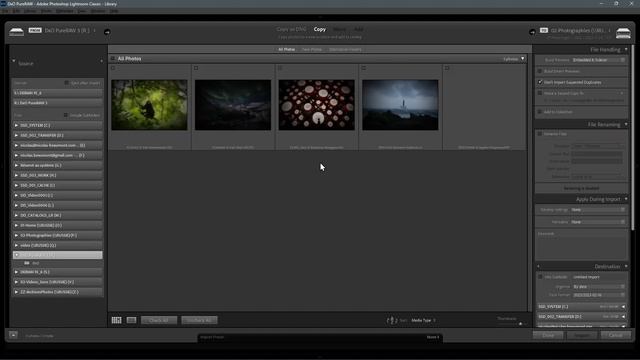Image resolution: width=640 pixels, height=360 pixels.
Task: Enable Rename Files checkbox
Action: (540, 133)
